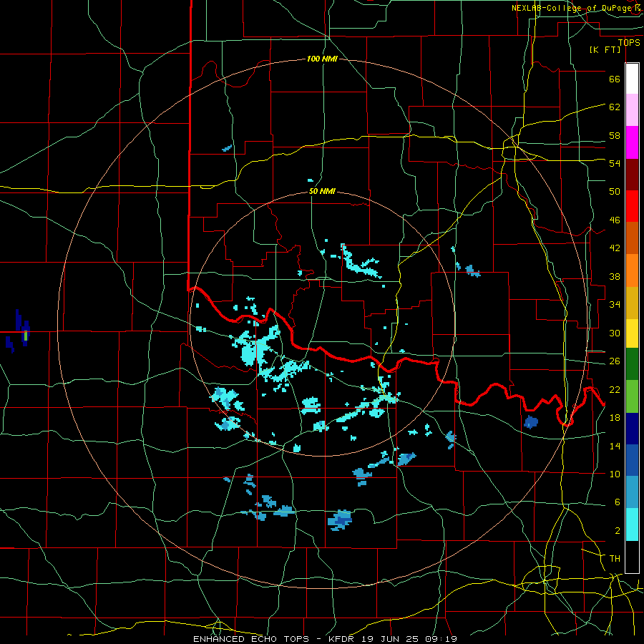Click the KFDR radar station identifier
Viewport: 644px width, 644px height.
pos(341,639)
